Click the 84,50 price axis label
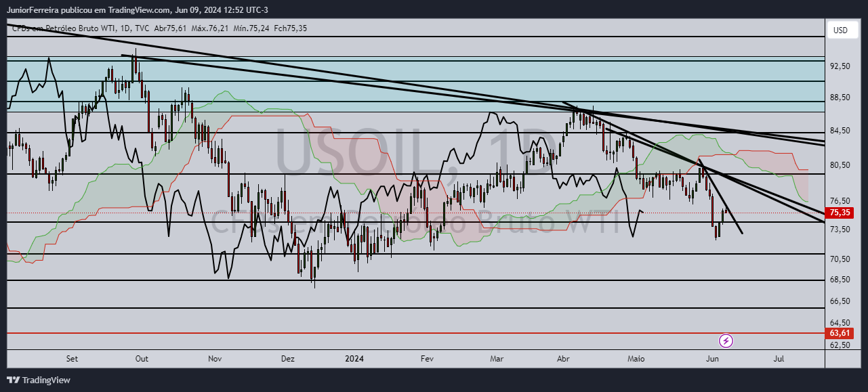 [x=840, y=131]
